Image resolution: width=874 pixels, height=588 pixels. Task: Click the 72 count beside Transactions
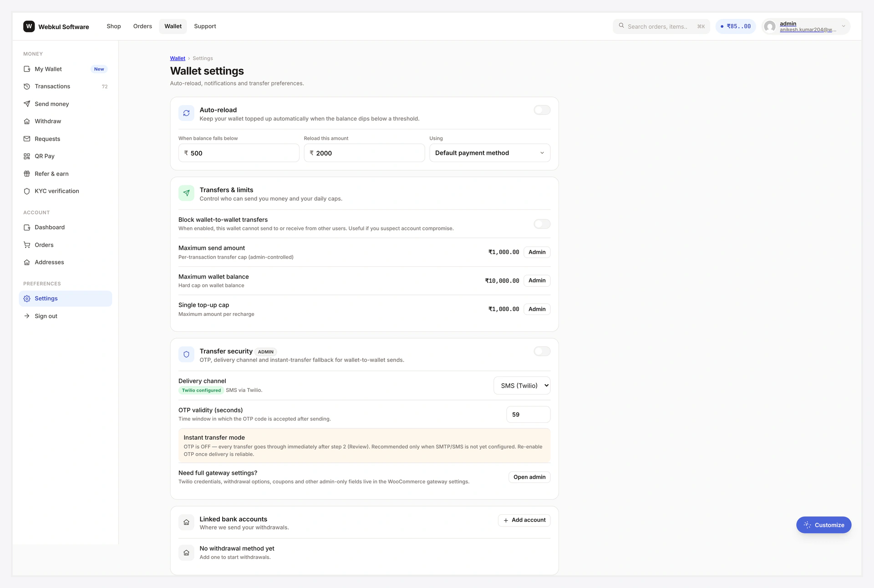pos(105,86)
